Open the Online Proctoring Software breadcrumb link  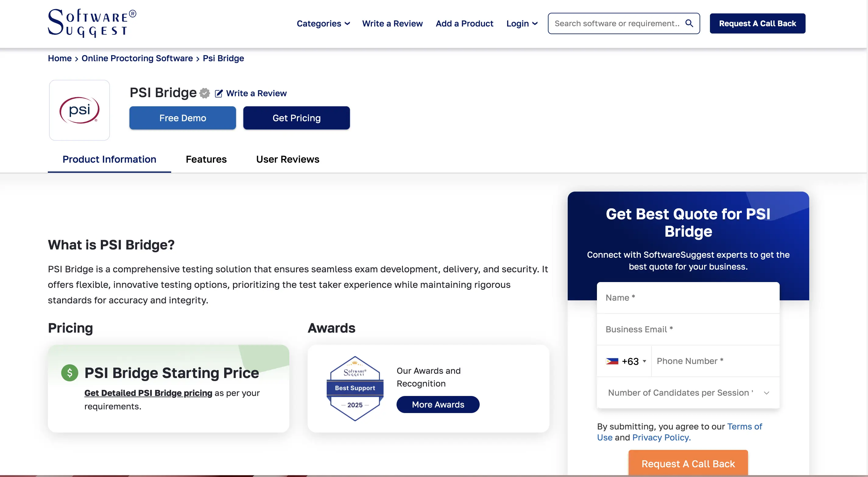pyautogui.click(x=137, y=58)
